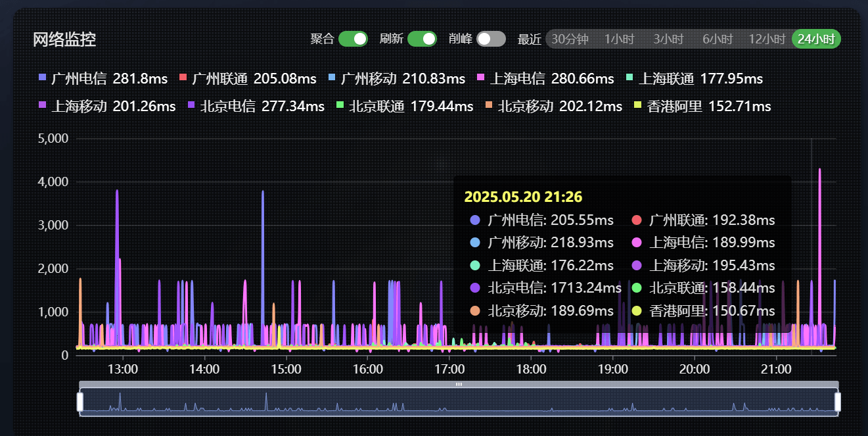Click the 上海电信 legend icon

[x=481, y=78]
